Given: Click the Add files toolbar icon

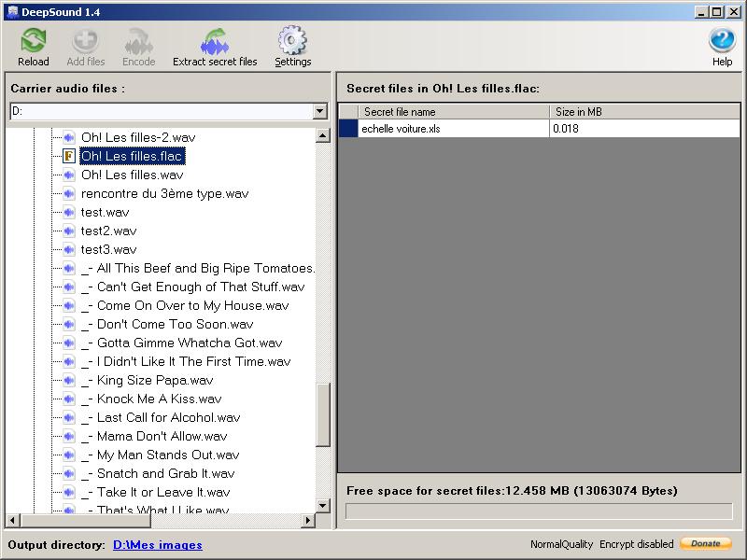Looking at the screenshot, I should click(86, 40).
